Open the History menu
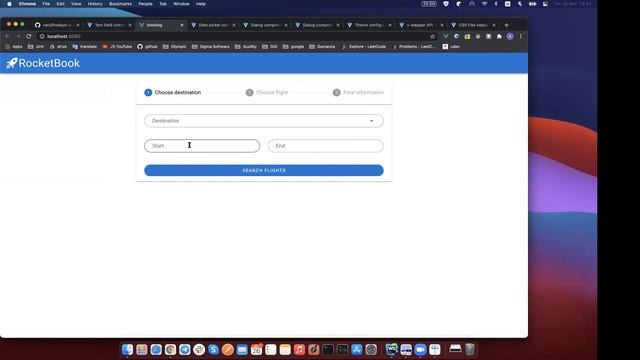 [95, 4]
